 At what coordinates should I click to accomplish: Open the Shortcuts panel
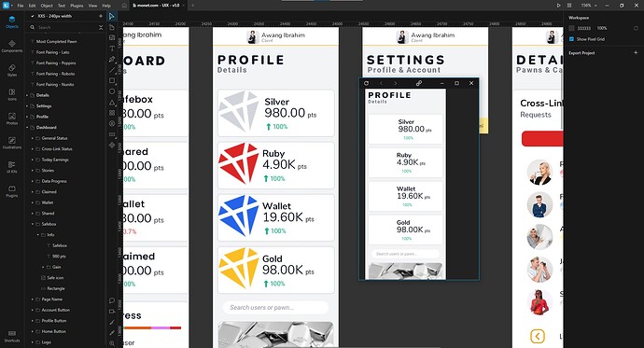(x=12, y=337)
